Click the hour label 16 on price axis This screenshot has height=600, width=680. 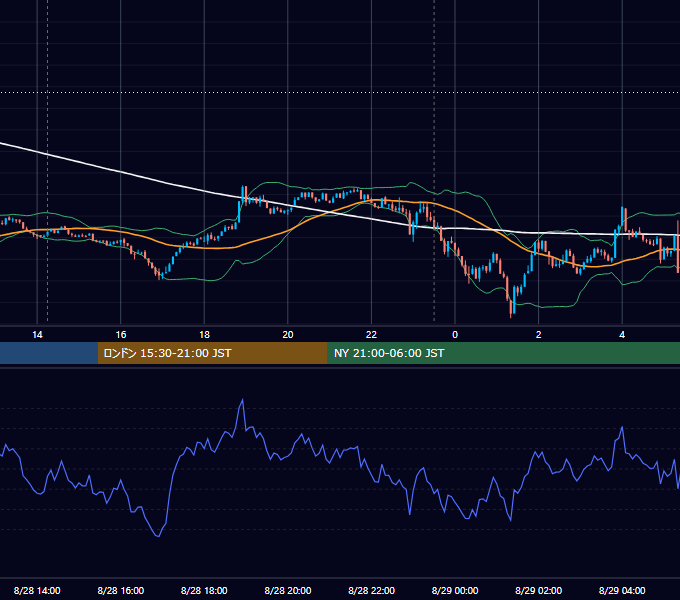tap(121, 335)
